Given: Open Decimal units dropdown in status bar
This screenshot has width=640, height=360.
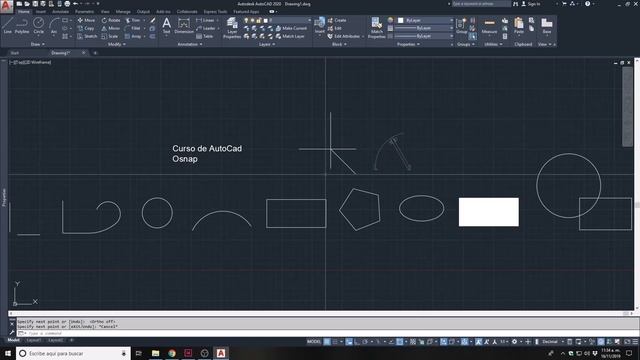Looking at the screenshot, I should (x=552, y=342).
